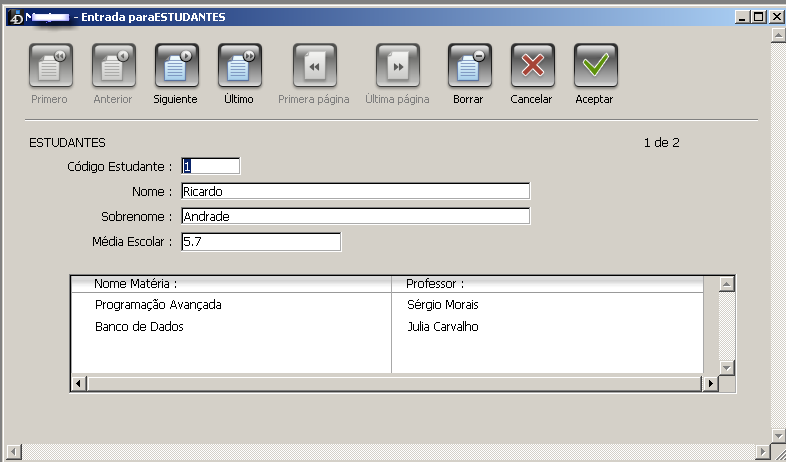
Task: Delete the record with Borrar icon
Action: pyautogui.click(x=468, y=67)
